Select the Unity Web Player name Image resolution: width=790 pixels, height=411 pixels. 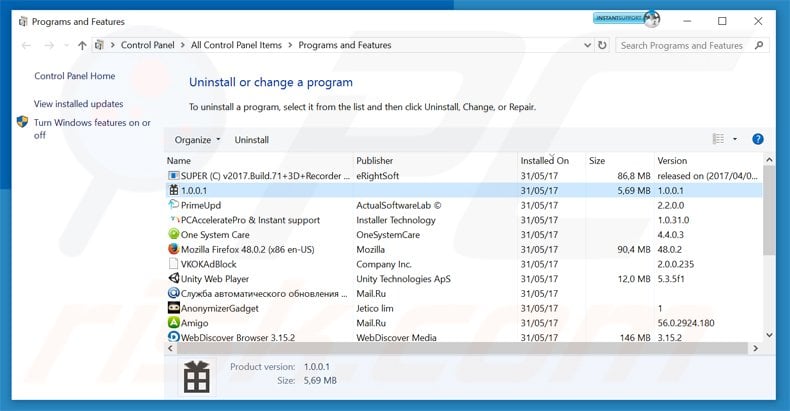tap(215, 279)
